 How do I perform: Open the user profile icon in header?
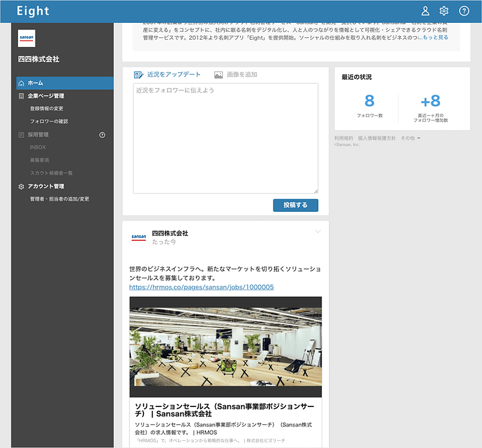[x=425, y=11]
